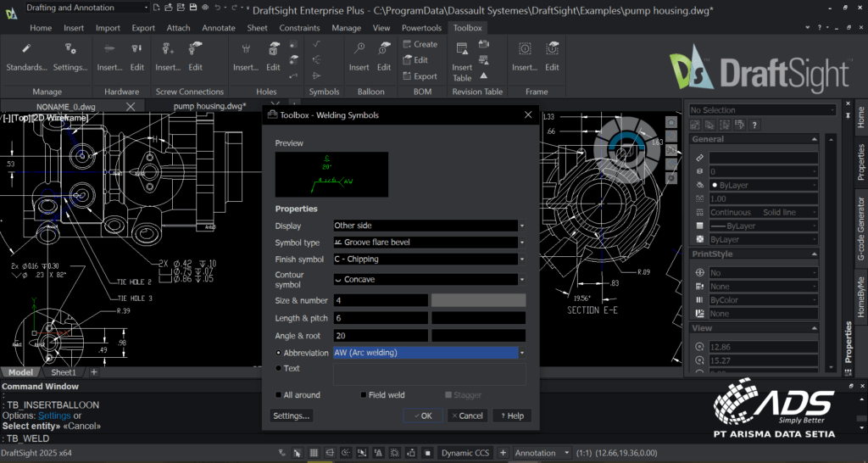Pin the Properties palette

(x=848, y=115)
